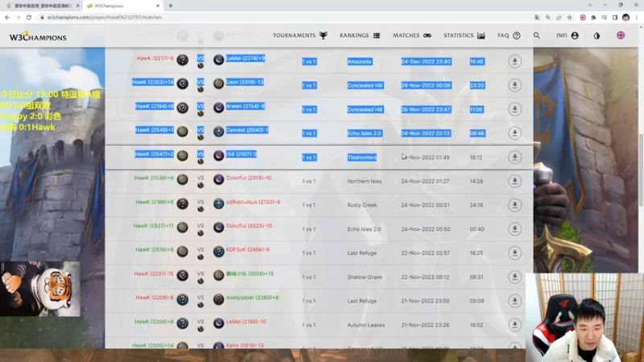The height and width of the screenshot is (362, 644).
Task: Download replay of HawK vs KDFSoK match
Action: click(514, 253)
